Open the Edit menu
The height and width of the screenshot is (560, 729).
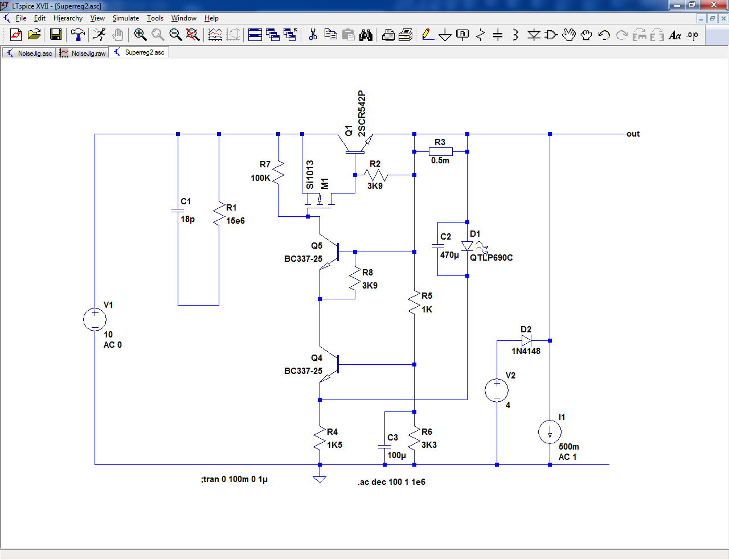(40, 18)
